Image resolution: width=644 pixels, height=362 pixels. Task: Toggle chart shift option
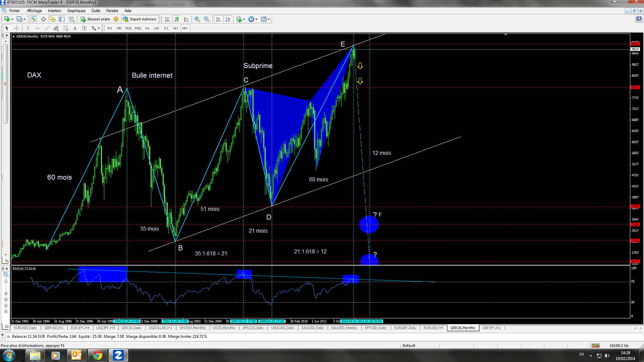228,19
